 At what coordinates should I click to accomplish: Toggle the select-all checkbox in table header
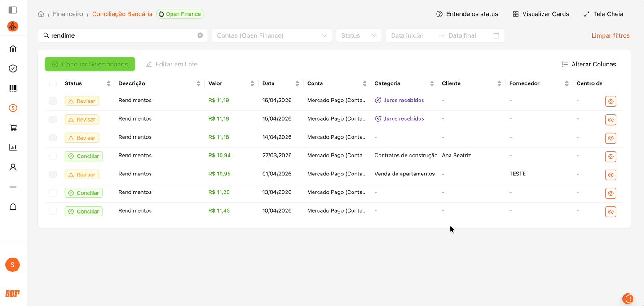[53, 83]
